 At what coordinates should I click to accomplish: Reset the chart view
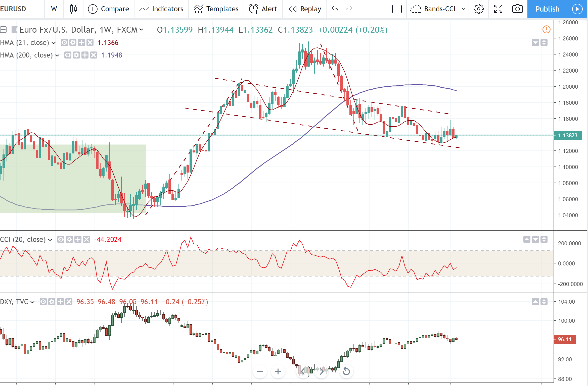pyautogui.click(x=346, y=371)
